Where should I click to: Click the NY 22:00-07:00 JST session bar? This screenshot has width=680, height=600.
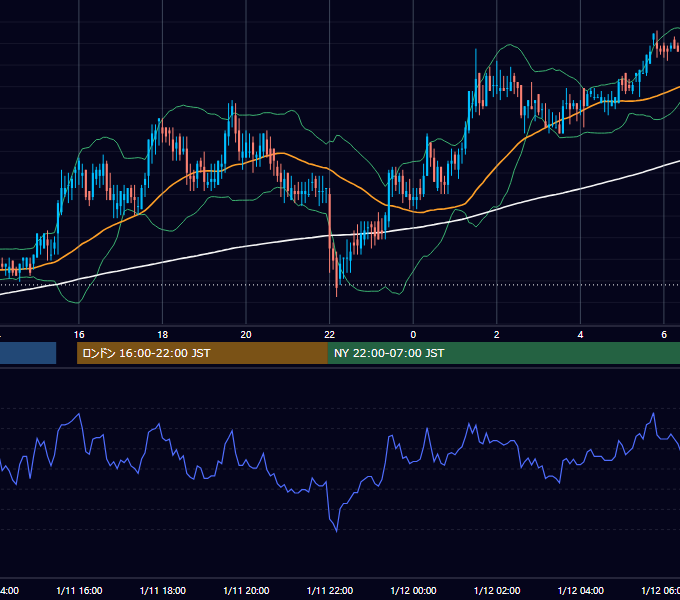[x=503, y=353]
